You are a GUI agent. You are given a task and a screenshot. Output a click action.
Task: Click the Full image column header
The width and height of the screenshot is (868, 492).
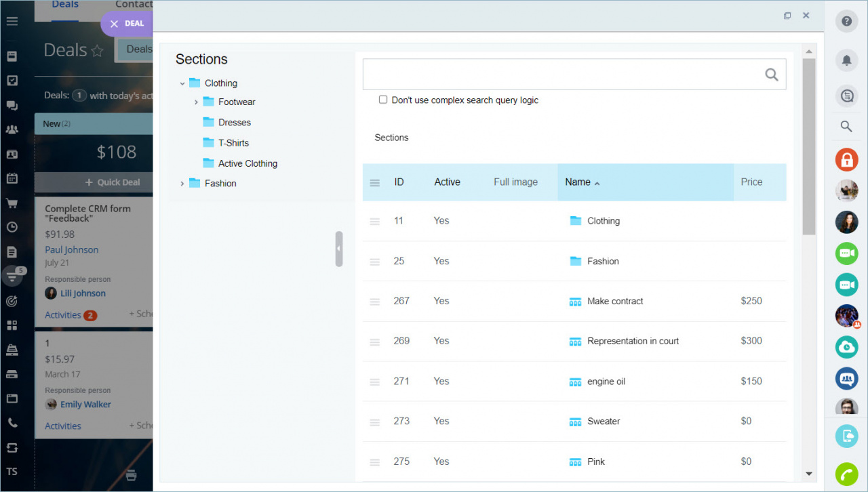click(x=515, y=182)
